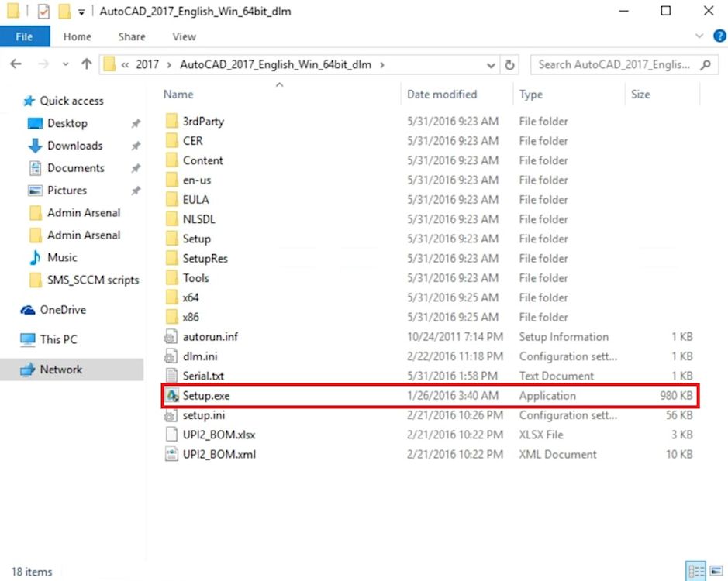
Task: Click the pin icon beside Documents
Action: (x=136, y=168)
